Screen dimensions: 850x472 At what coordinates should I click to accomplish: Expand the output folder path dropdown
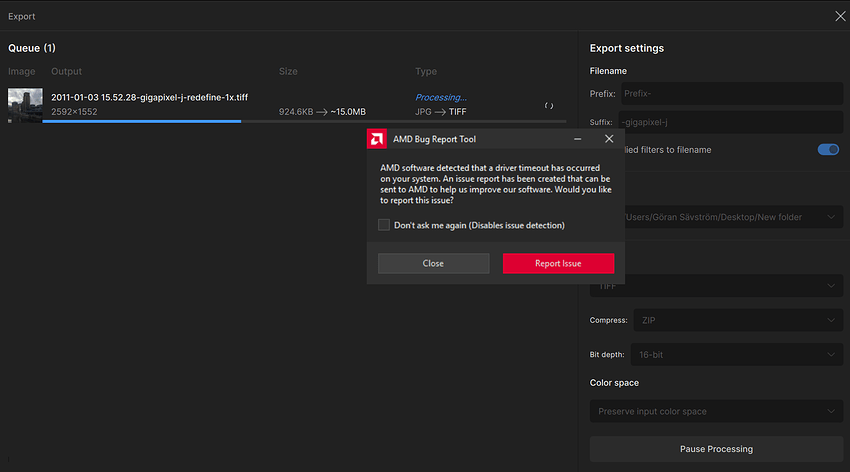click(x=733, y=217)
